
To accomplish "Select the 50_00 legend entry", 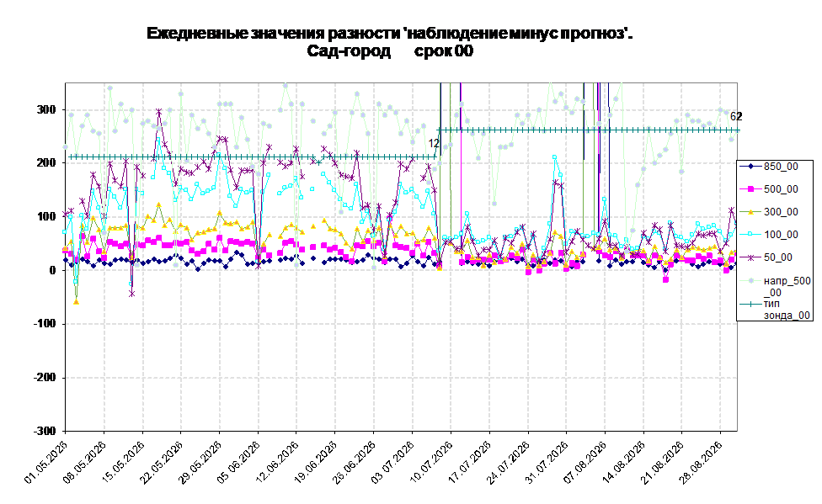I will click(766, 257).
